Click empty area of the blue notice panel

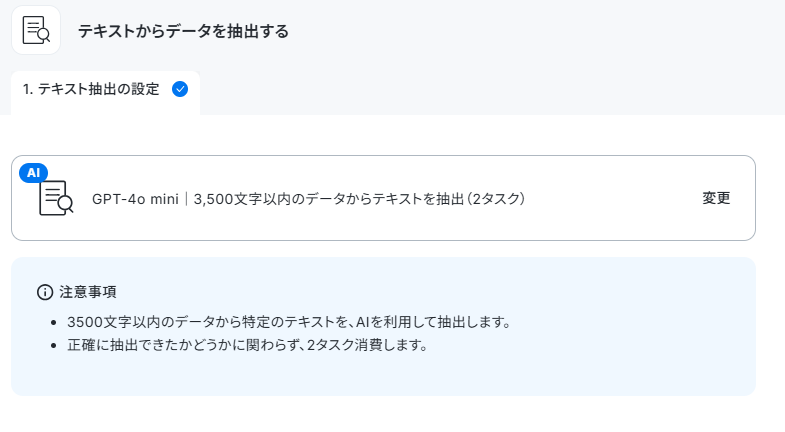[601, 370]
